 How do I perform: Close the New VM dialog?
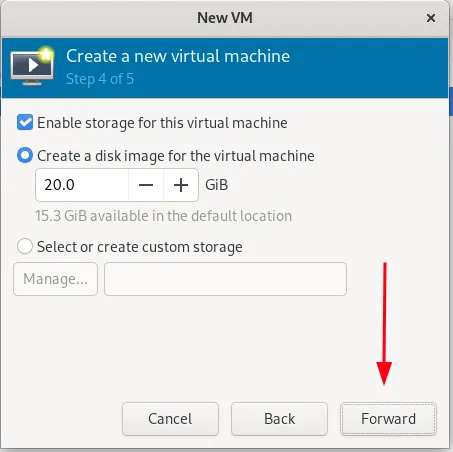pos(431,18)
